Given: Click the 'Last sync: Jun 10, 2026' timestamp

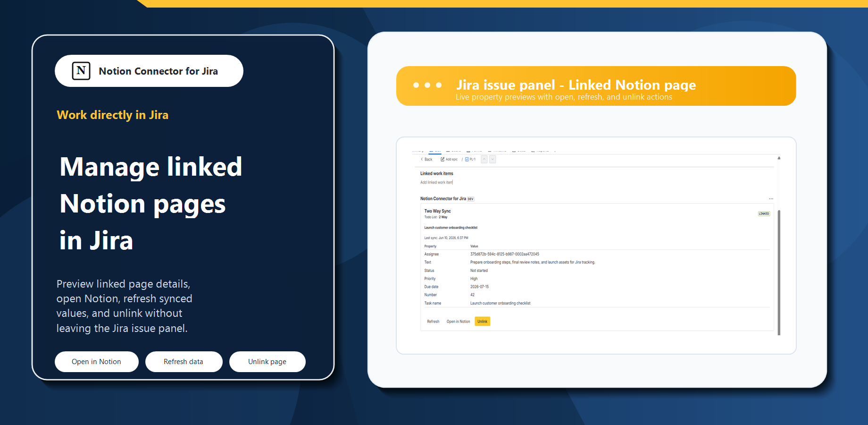Looking at the screenshot, I should pyautogui.click(x=446, y=238).
